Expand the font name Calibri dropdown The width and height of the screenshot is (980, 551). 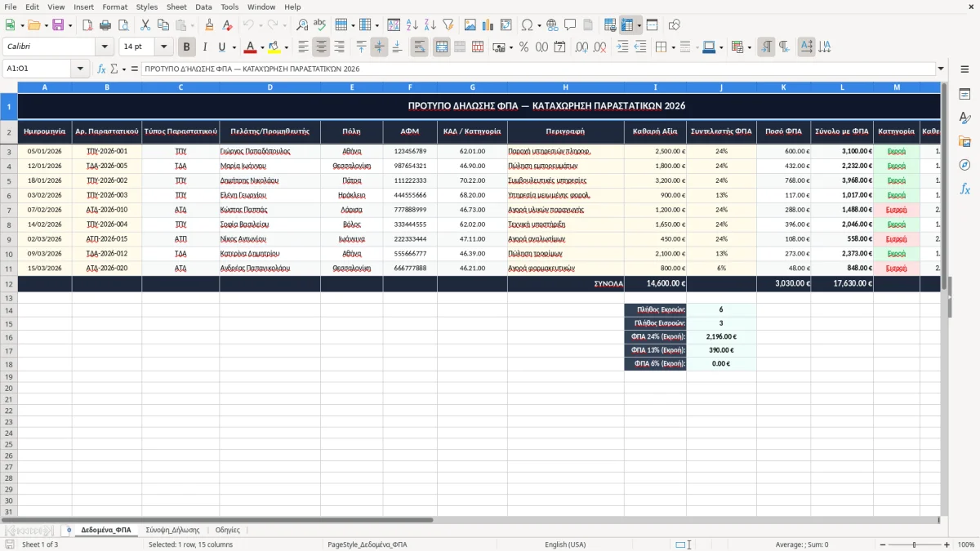[x=104, y=47]
